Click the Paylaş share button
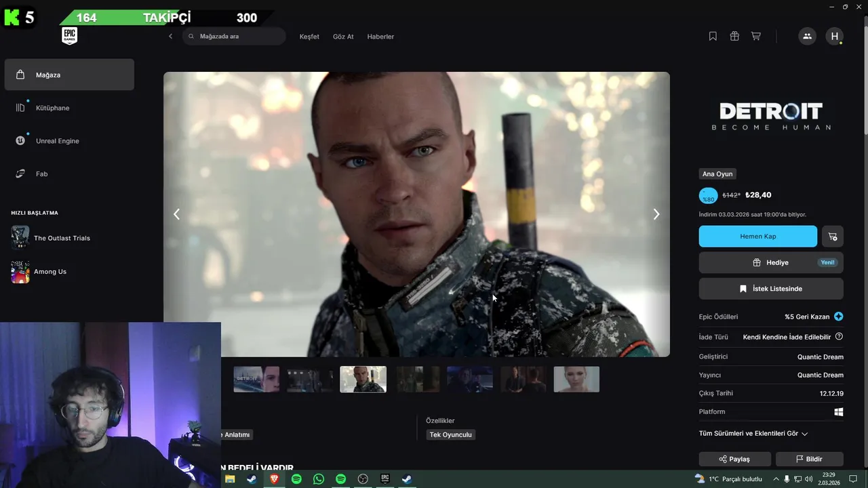The image size is (868, 488). coord(735,459)
